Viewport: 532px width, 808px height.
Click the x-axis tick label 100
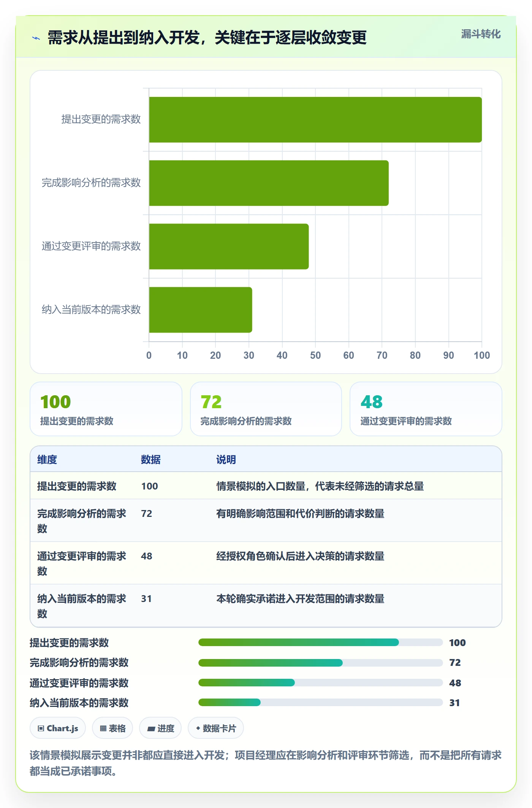[x=482, y=355]
